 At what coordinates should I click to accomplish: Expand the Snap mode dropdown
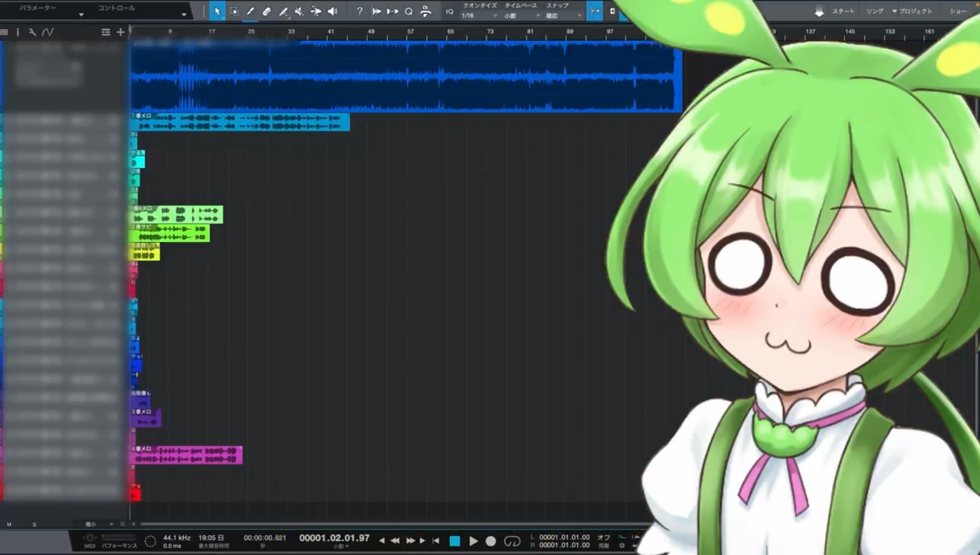click(563, 16)
